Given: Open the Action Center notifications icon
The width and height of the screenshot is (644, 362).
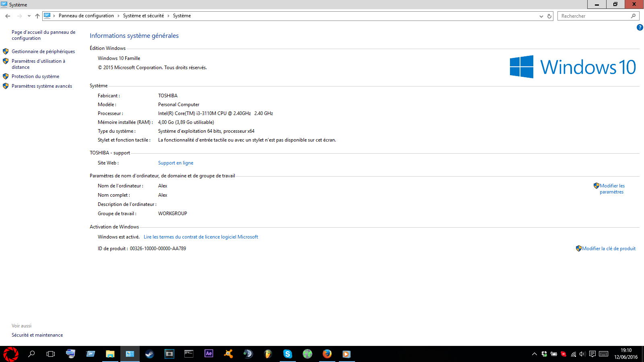Looking at the screenshot, I should 592,354.
